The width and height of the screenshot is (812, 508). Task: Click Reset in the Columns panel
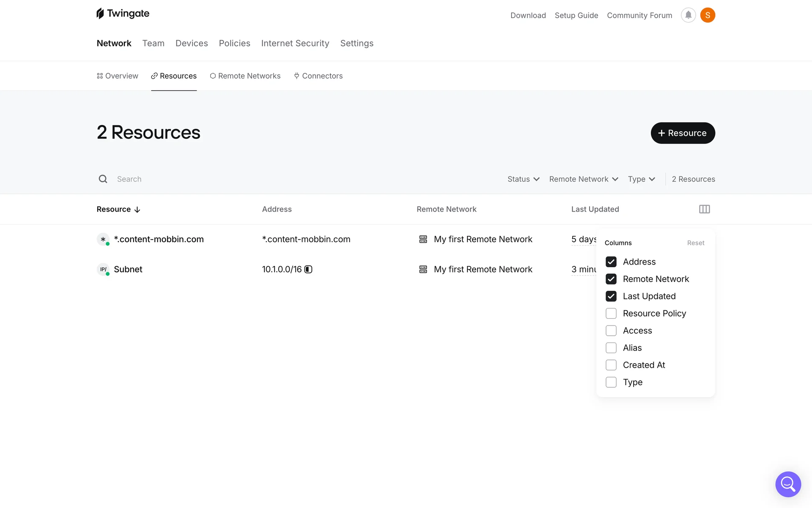pyautogui.click(x=695, y=243)
